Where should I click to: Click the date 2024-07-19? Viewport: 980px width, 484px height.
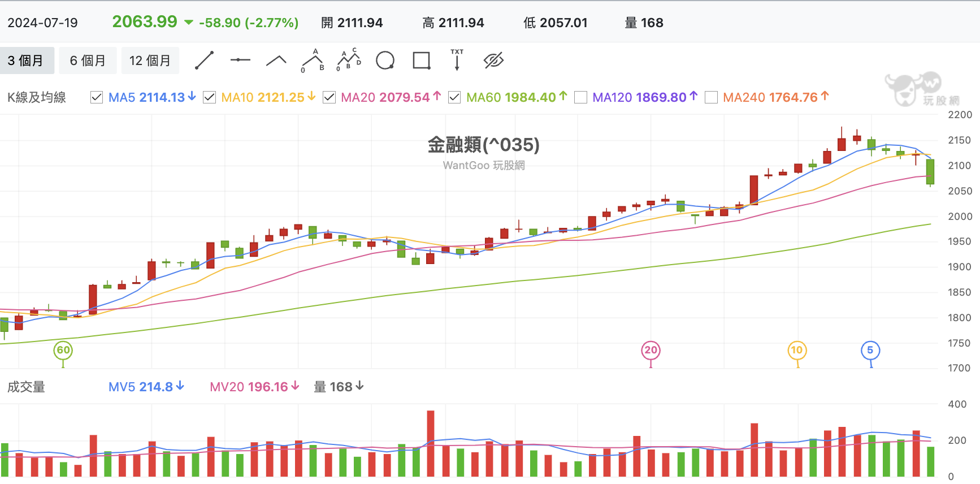[42, 23]
